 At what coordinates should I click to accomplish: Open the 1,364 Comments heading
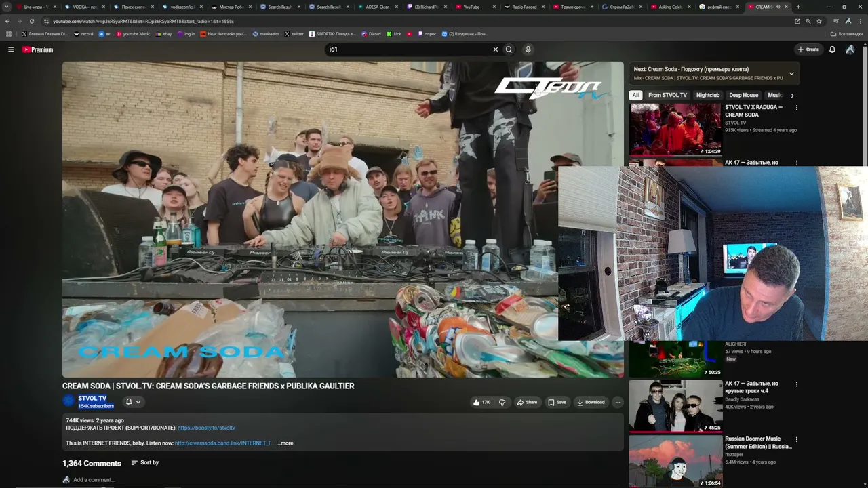click(92, 464)
